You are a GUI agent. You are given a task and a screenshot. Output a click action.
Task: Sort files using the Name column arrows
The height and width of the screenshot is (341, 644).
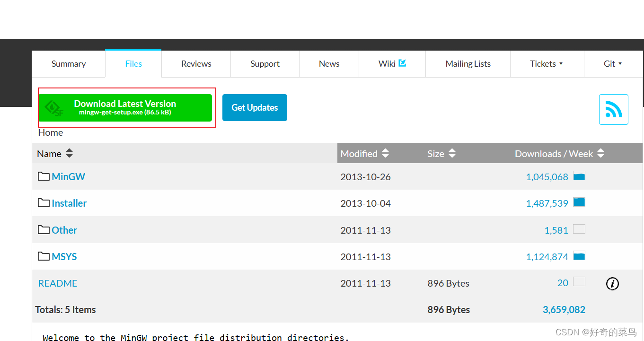click(x=69, y=153)
